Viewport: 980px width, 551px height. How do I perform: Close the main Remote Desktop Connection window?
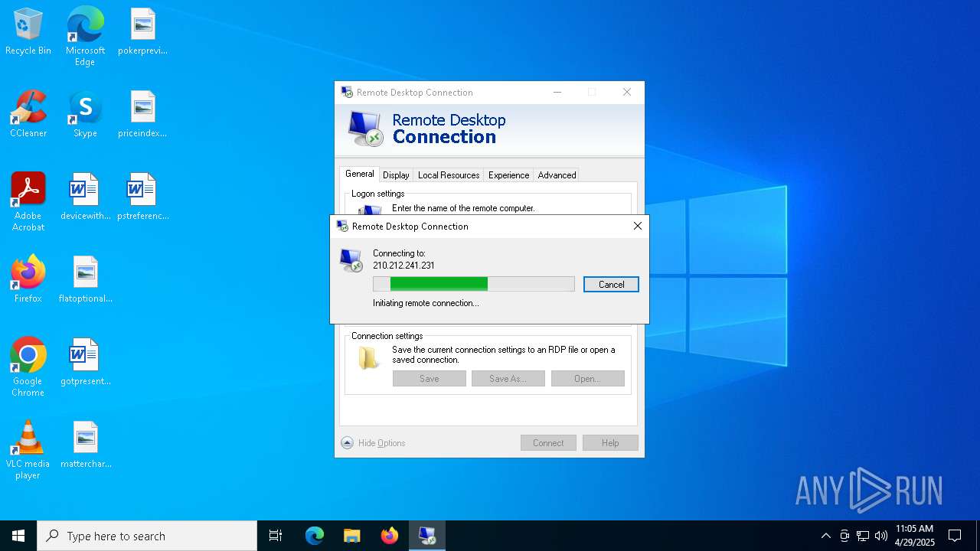point(626,92)
